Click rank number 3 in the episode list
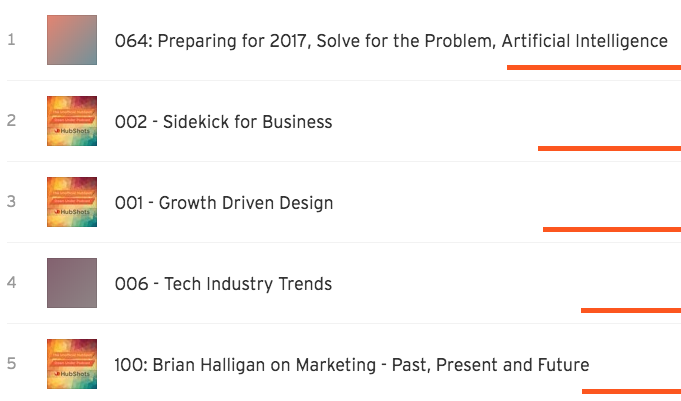 point(11,202)
